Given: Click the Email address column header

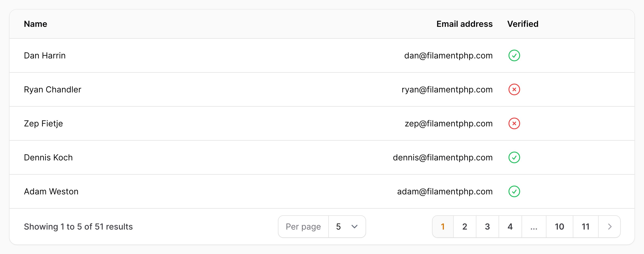Looking at the screenshot, I should tap(465, 24).
